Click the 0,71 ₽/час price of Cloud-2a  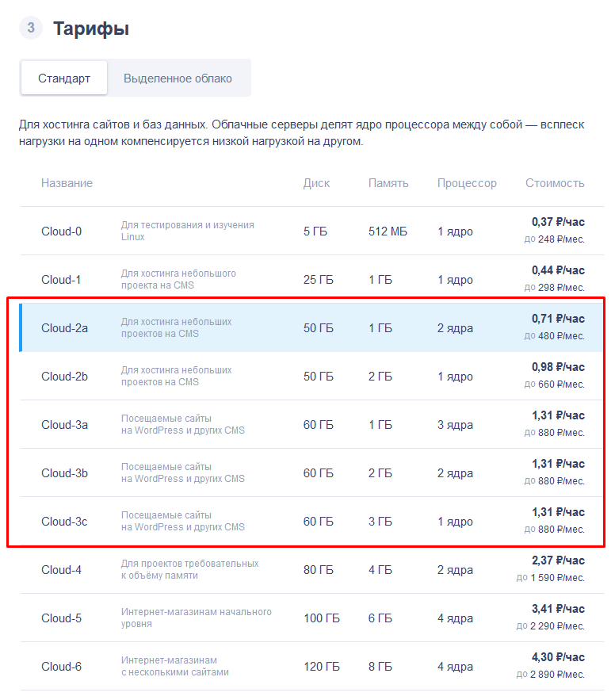tap(558, 319)
